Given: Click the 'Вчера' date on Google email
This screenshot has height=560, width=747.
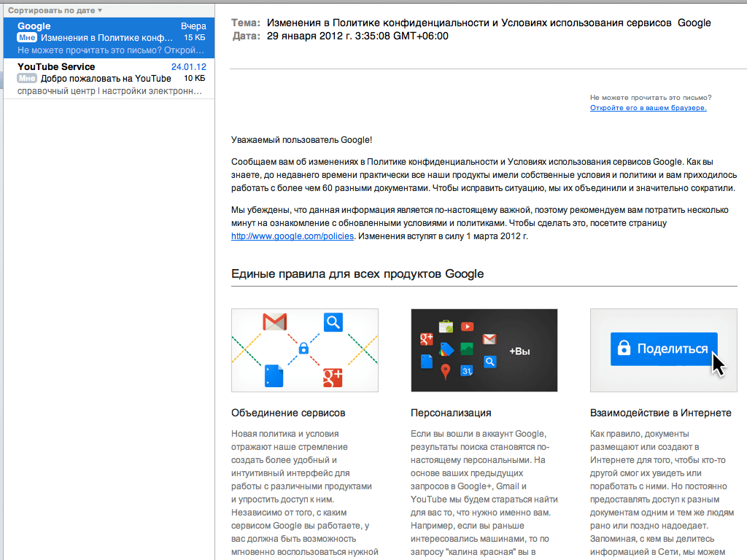Looking at the screenshot, I should coord(193,26).
